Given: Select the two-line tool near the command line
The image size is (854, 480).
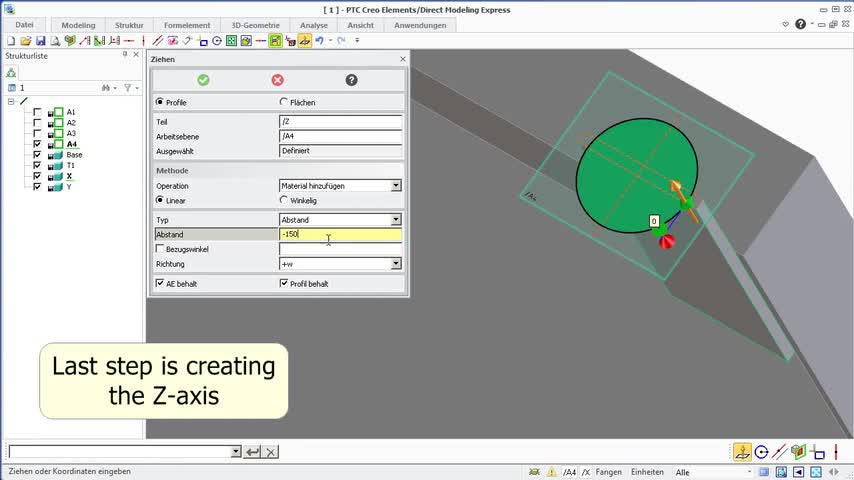Looking at the screenshot, I should (x=779, y=452).
